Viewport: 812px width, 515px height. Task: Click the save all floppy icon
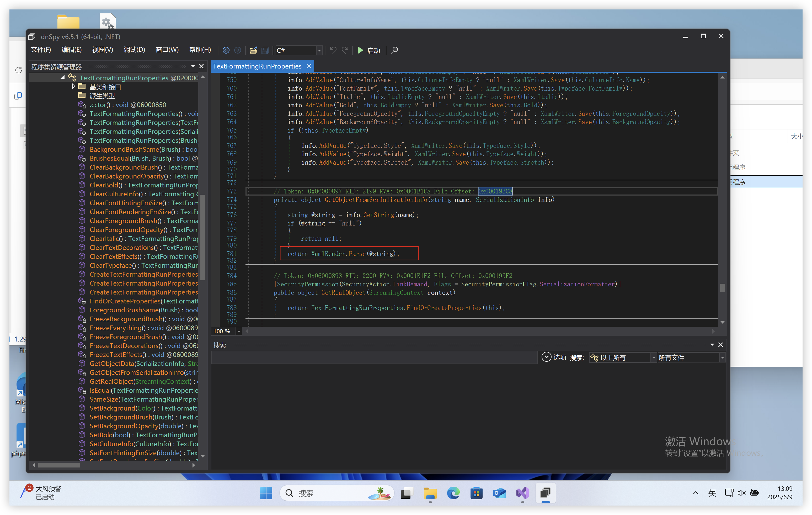(x=265, y=50)
